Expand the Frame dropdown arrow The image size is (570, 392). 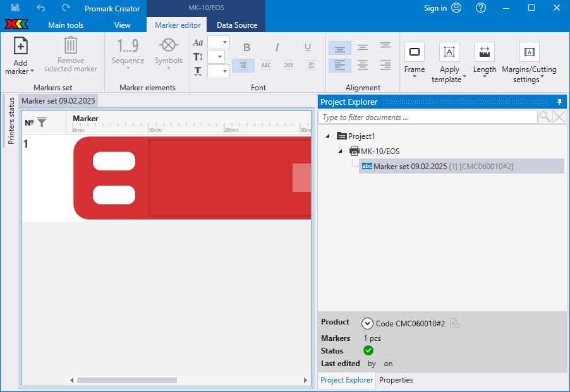tap(415, 76)
